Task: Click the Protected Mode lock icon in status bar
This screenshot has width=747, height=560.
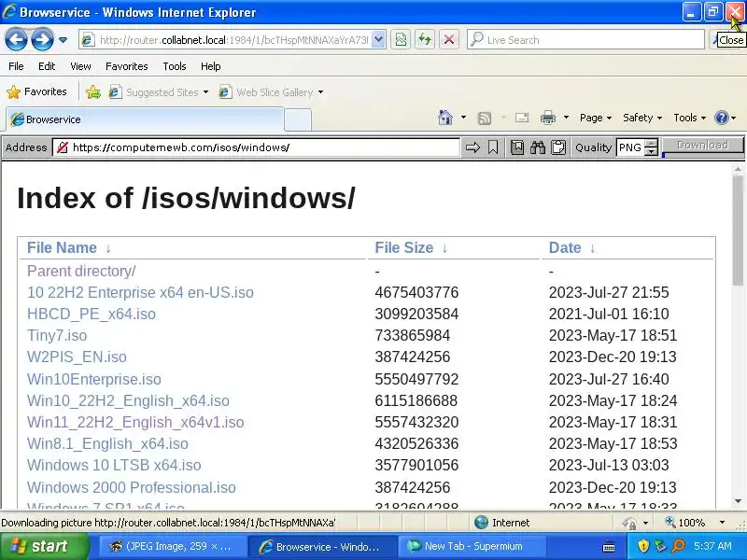Action: tap(630, 523)
